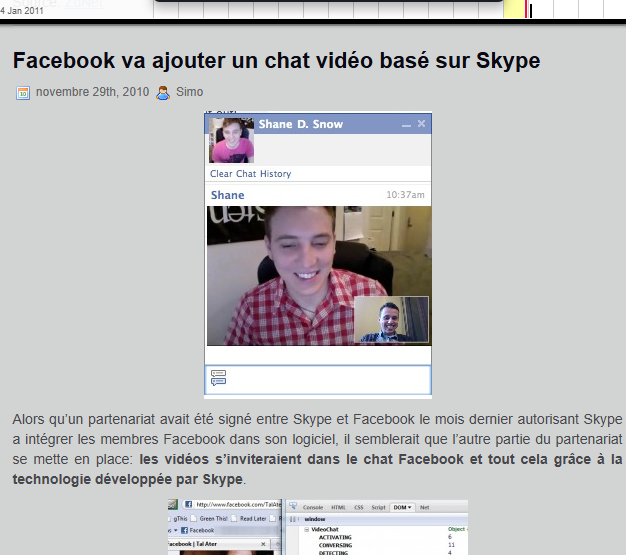
Task: Click the date novembre 29th, 2010
Action: pyautogui.click(x=92, y=92)
